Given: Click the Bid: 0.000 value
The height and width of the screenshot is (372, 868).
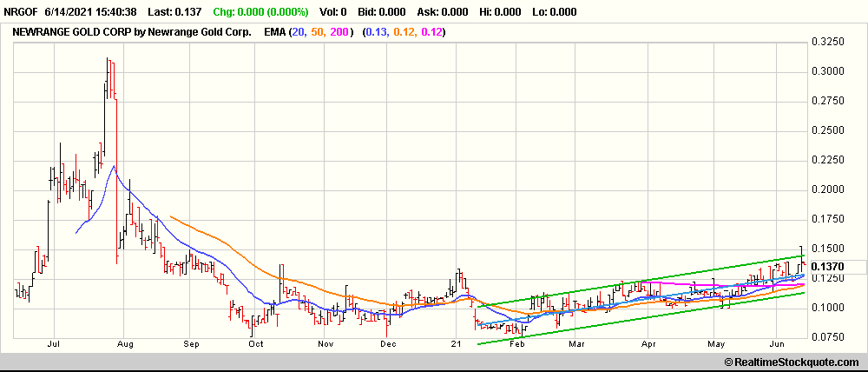Looking at the screenshot, I should point(382,11).
